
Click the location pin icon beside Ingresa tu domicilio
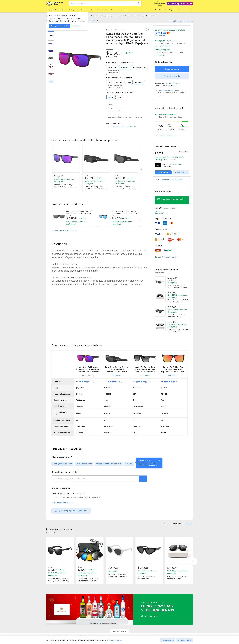tap(47, 10)
